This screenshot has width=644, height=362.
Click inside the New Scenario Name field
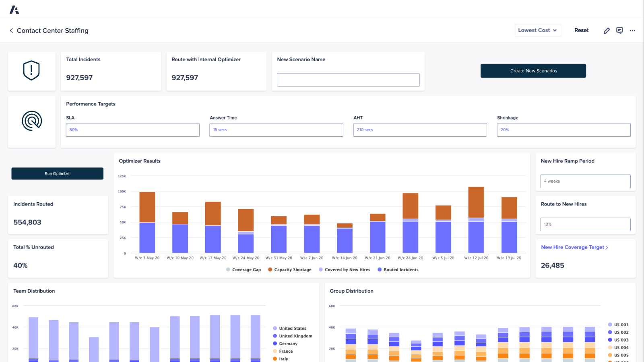point(348,80)
